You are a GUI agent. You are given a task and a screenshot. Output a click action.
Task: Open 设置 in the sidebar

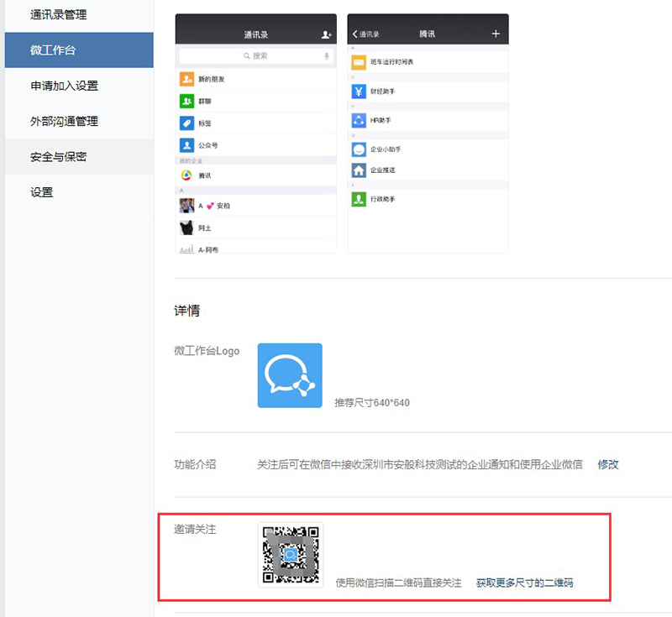(42, 192)
